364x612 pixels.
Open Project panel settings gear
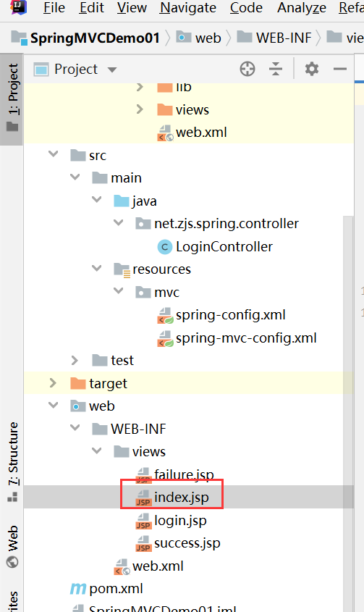pos(311,69)
